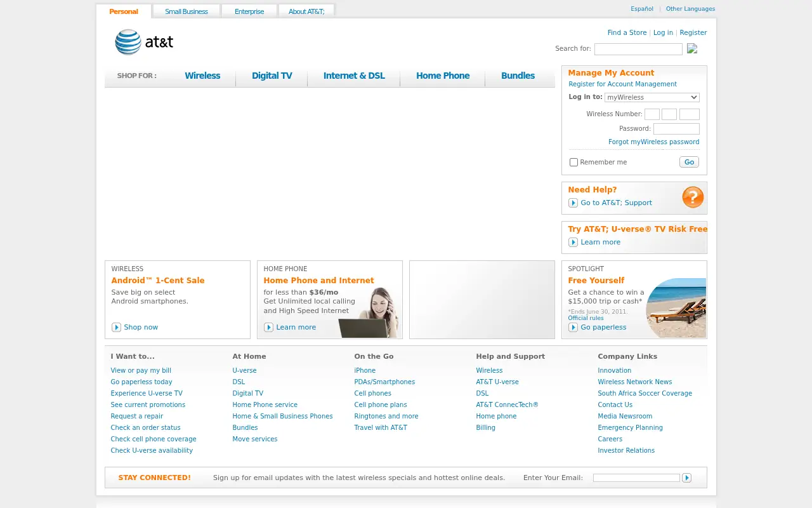This screenshot has height=508, width=812.
Task: Click arrow icon beside U-verse Learn more
Action: click(x=573, y=243)
